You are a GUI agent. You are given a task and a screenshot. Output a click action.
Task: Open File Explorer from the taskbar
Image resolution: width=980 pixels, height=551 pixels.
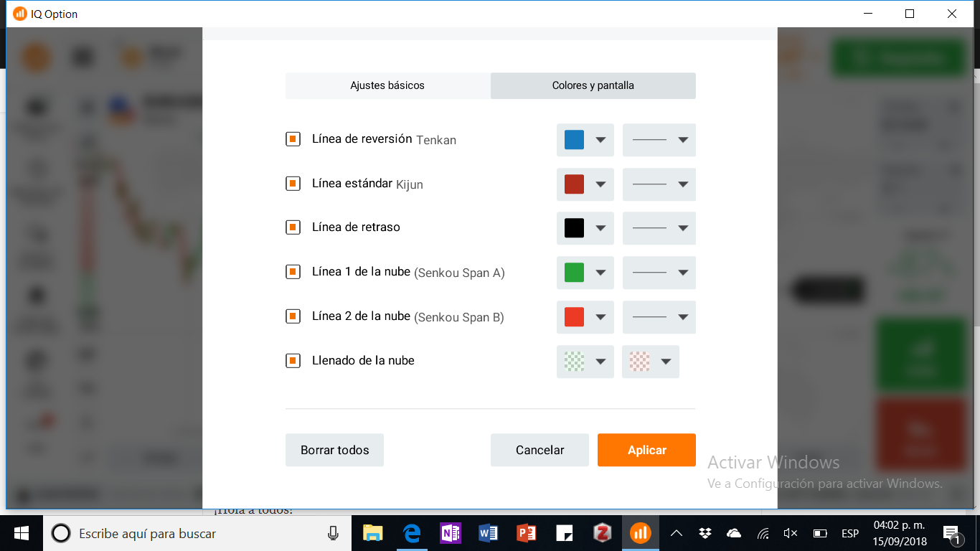point(372,533)
